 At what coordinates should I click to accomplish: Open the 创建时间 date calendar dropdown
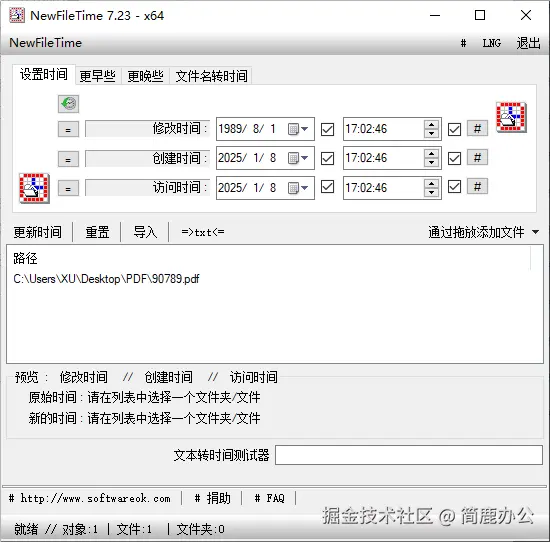(298, 158)
